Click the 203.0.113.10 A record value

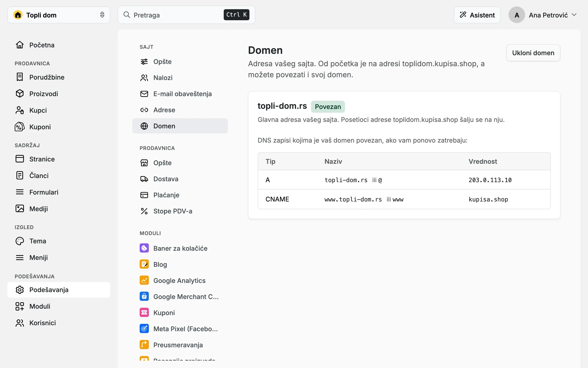(x=490, y=180)
